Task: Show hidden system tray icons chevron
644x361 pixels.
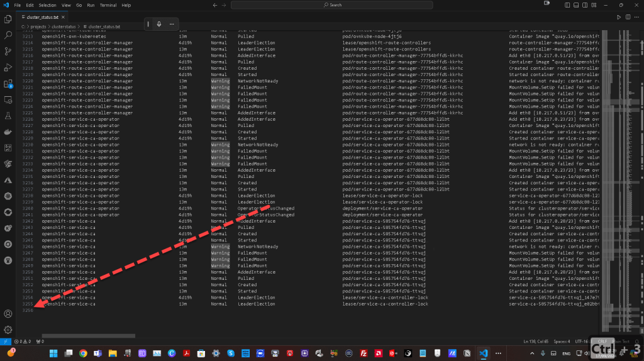Action: 532,353
